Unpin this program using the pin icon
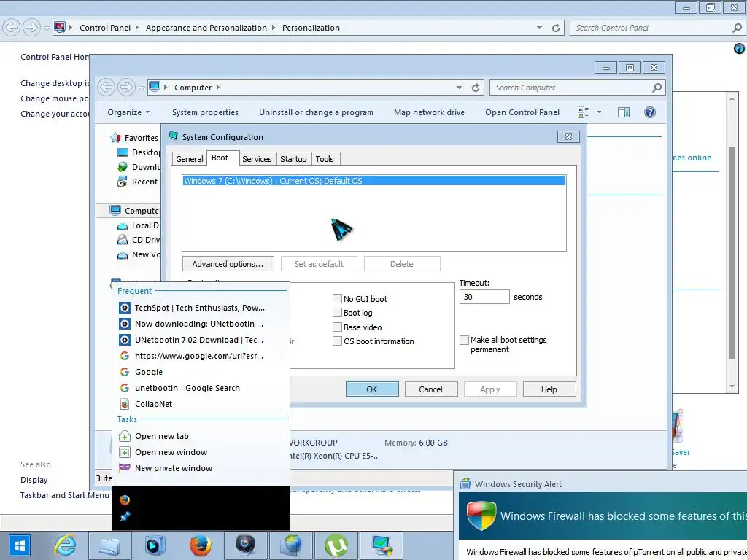 125,516
